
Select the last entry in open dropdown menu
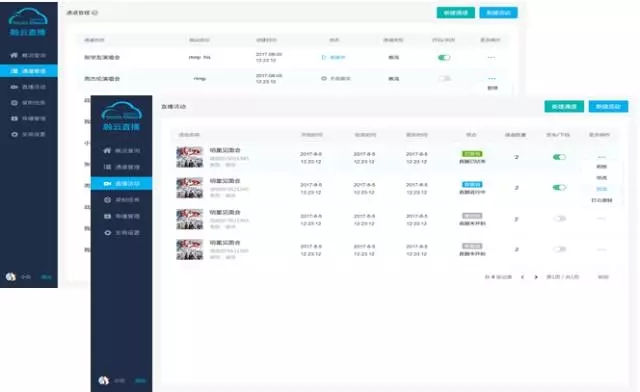pos(602,200)
